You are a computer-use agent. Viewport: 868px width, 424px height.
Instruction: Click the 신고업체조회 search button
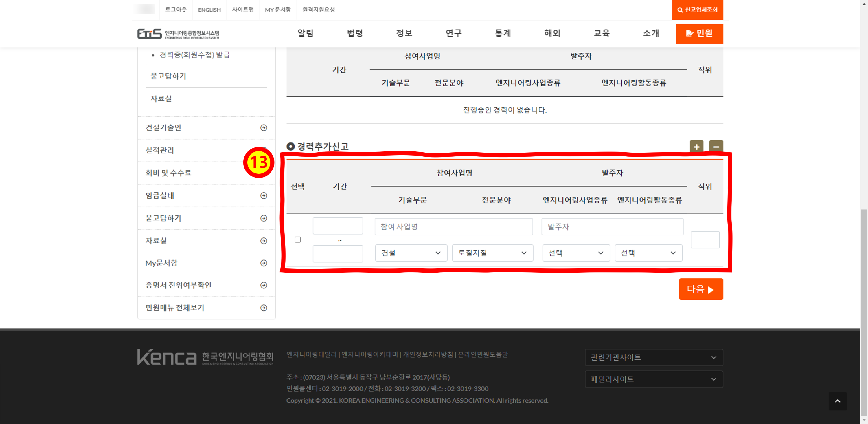[x=697, y=10]
